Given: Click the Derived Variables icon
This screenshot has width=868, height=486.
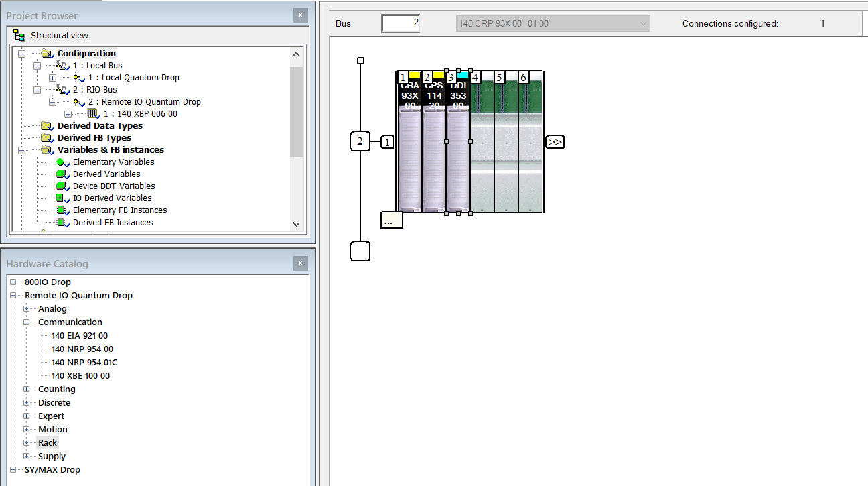Looking at the screenshot, I should click(x=62, y=174).
